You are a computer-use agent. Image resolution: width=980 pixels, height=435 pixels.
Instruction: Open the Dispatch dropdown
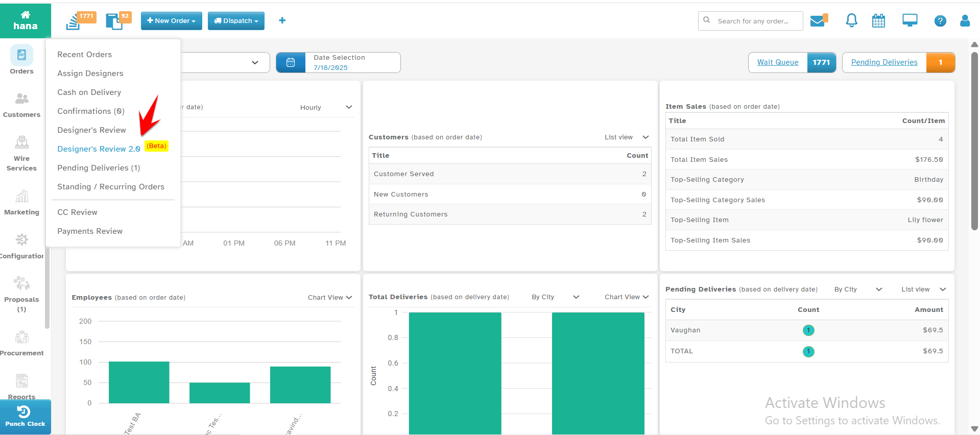tap(236, 21)
